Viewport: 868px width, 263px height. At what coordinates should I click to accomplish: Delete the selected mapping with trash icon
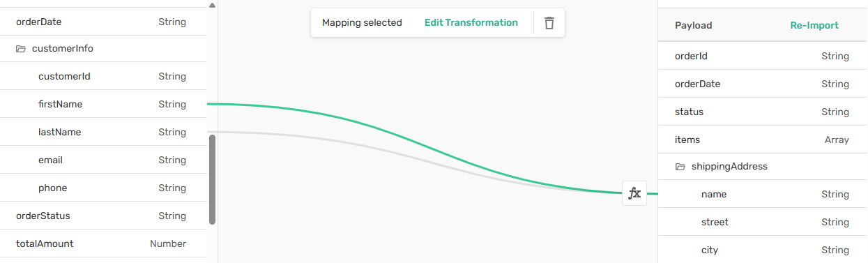tap(549, 23)
